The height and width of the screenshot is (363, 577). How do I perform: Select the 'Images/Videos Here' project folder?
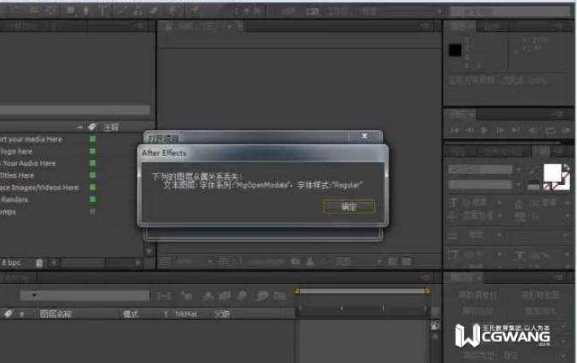[39, 188]
